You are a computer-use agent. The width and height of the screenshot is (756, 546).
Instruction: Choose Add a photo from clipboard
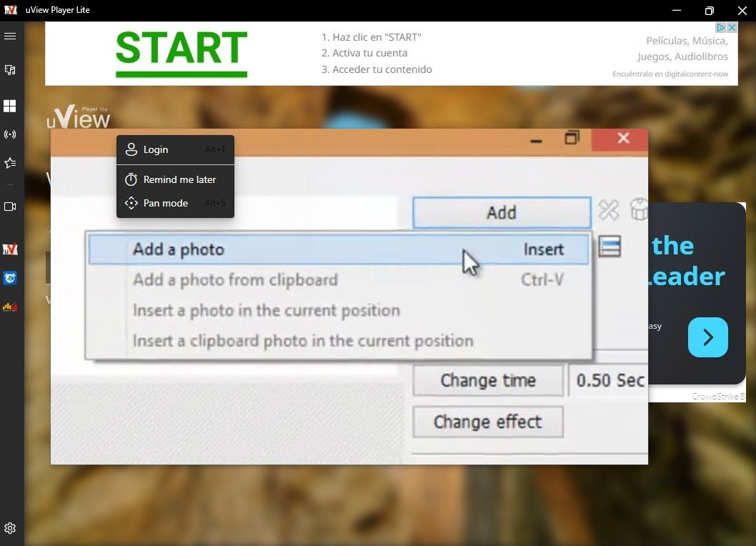click(339, 279)
